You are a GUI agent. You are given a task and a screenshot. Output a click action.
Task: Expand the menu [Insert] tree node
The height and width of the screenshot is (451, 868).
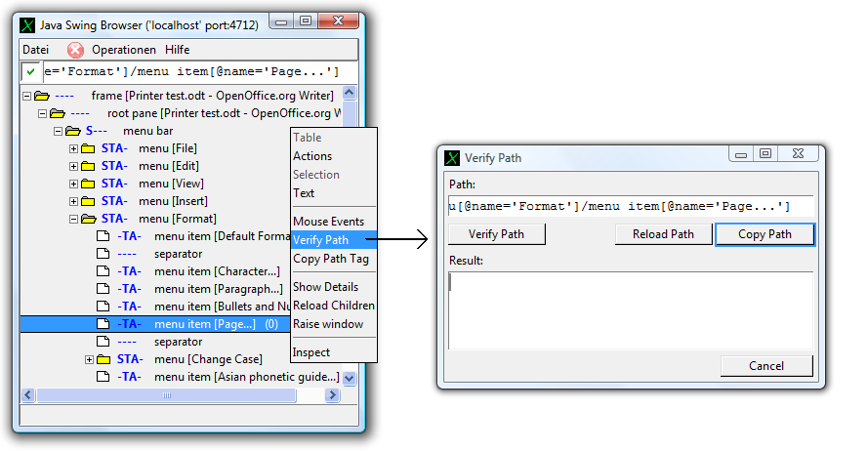tap(73, 201)
